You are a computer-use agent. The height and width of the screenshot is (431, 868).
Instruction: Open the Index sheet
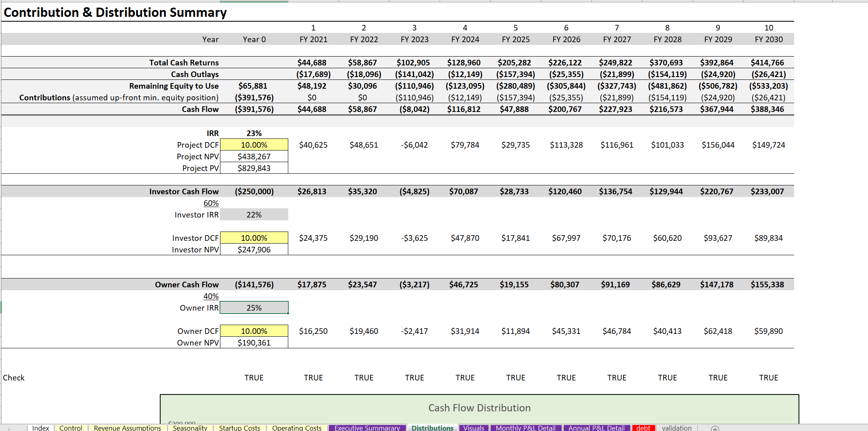40,428
